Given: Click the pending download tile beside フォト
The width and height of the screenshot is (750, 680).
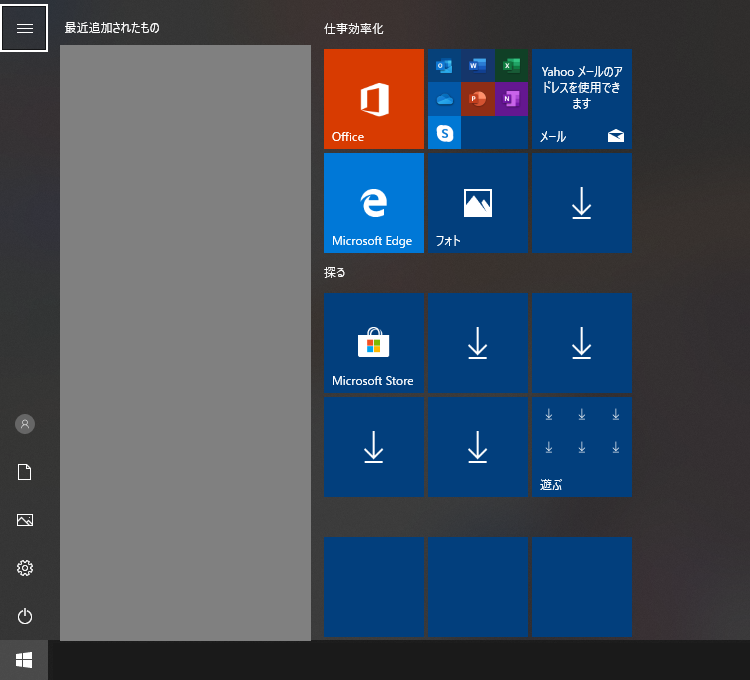Looking at the screenshot, I should coord(581,203).
